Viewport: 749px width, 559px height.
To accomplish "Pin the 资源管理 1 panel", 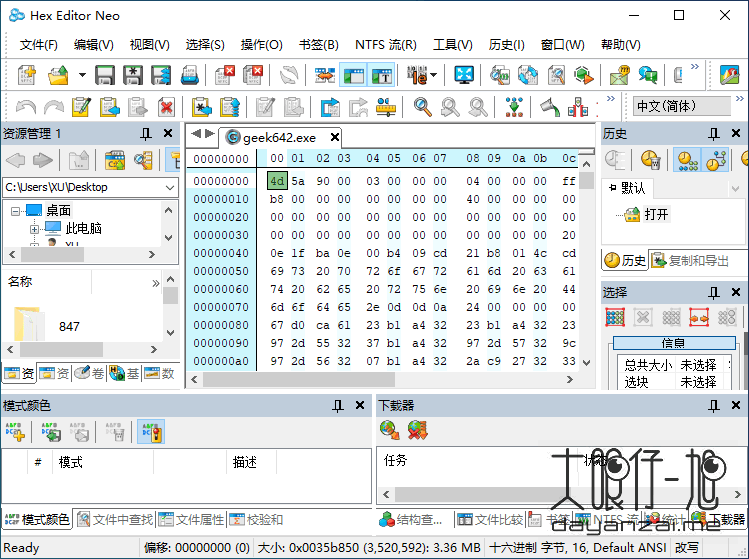I will (x=146, y=133).
